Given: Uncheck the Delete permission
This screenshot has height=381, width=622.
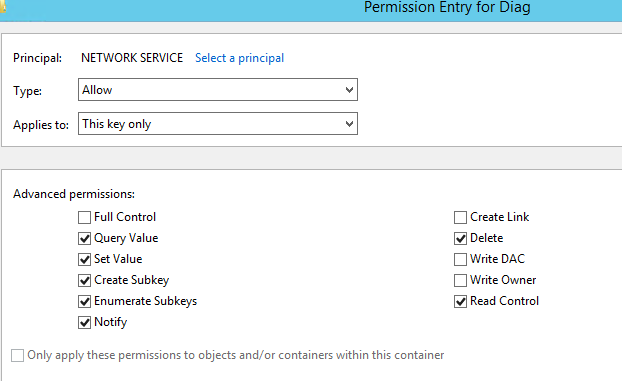Looking at the screenshot, I should (x=460, y=239).
